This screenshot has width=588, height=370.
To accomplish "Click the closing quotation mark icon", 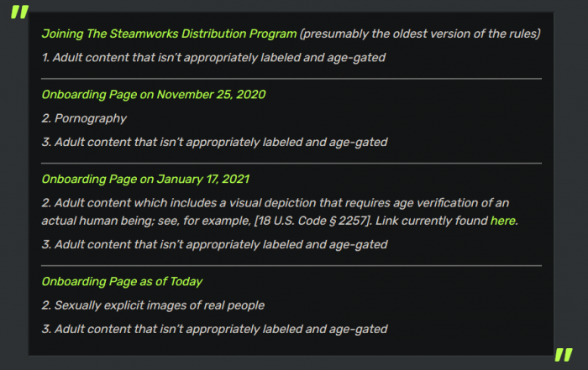I will pos(564,356).
